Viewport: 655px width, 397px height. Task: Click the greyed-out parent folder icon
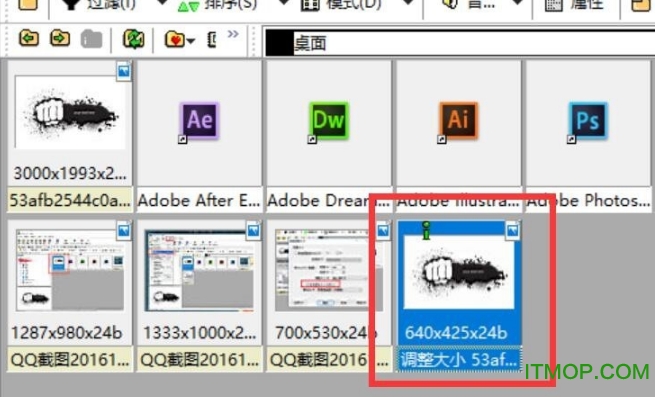tap(91, 40)
